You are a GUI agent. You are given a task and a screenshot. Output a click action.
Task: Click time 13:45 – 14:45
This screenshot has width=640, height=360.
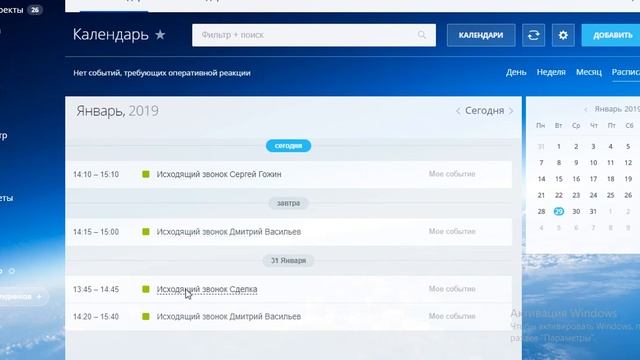point(96,289)
